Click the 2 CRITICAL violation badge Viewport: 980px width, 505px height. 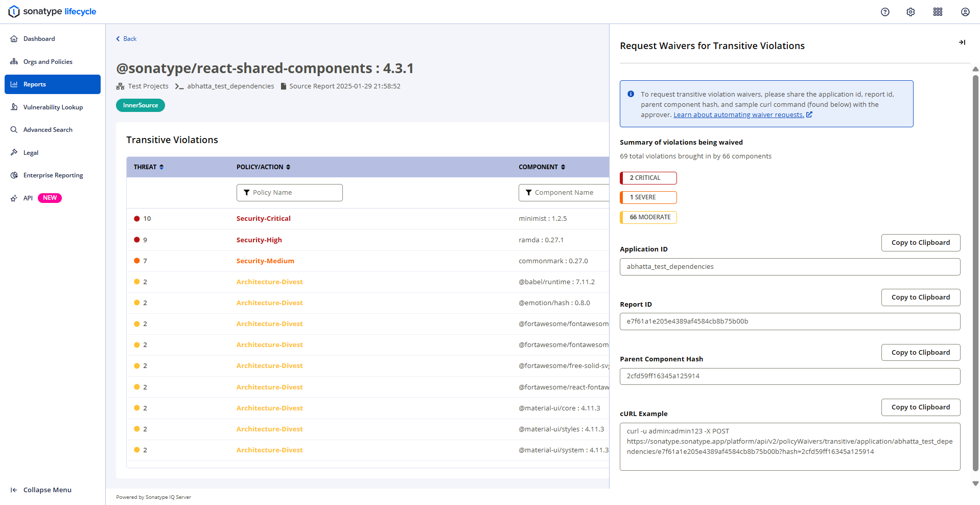pyautogui.click(x=648, y=178)
